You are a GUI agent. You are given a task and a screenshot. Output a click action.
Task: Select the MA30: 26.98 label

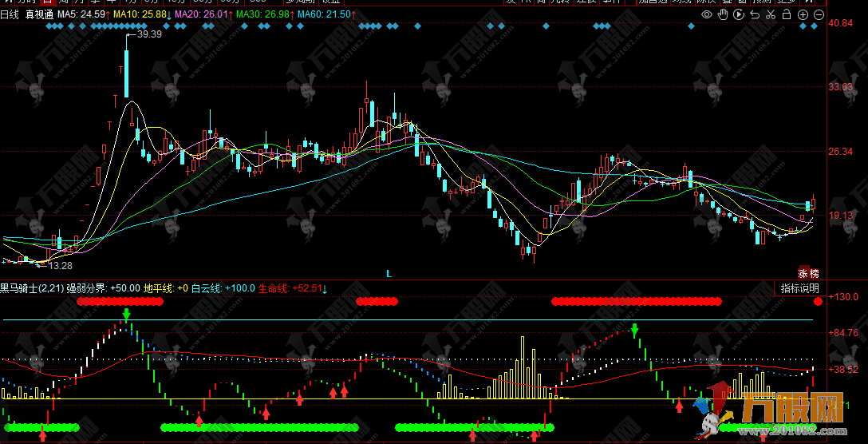[x=262, y=14]
